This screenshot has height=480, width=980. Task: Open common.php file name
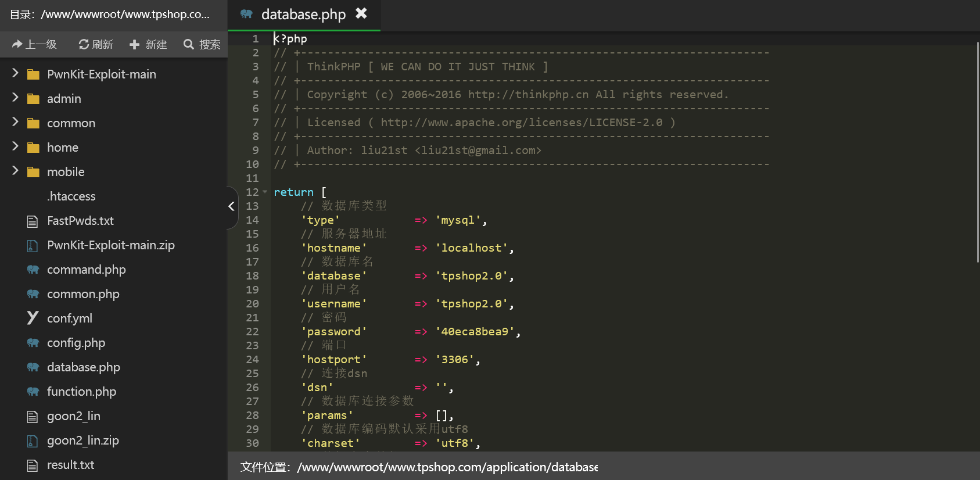[x=83, y=294]
